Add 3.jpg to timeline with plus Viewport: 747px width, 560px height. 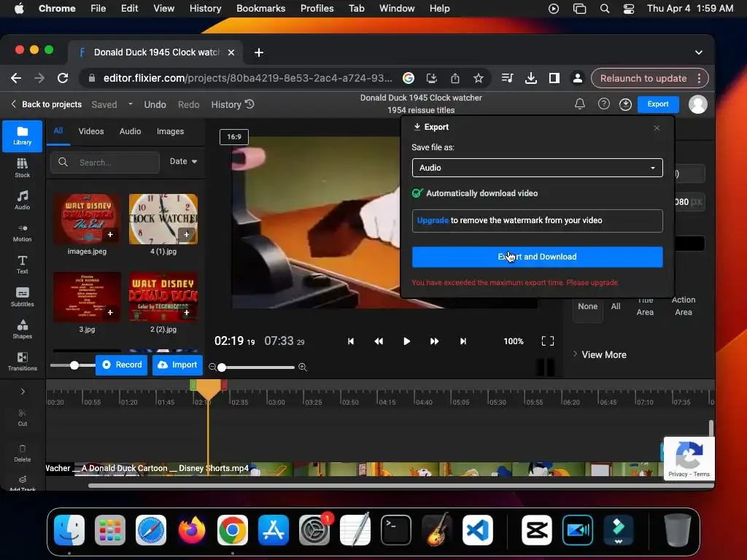(x=110, y=312)
